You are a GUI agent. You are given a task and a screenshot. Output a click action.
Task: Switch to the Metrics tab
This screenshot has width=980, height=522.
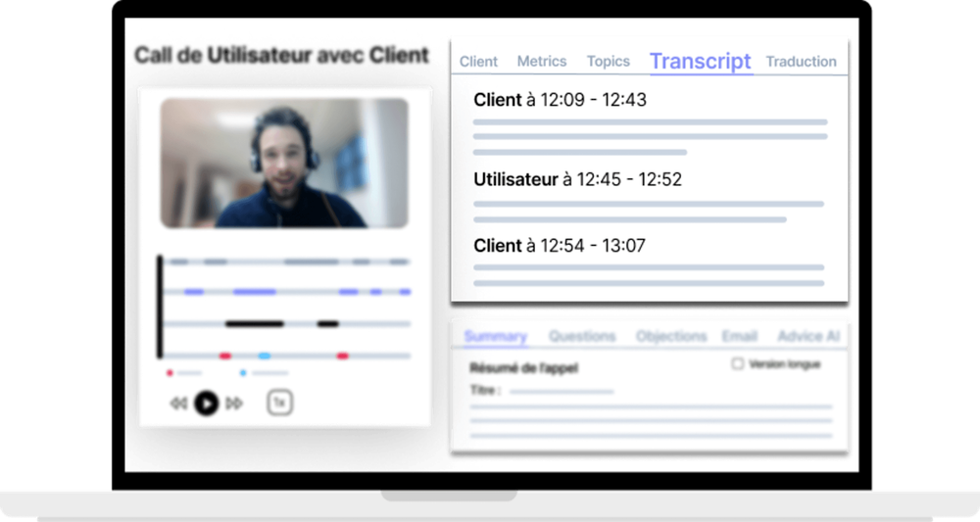tap(542, 61)
